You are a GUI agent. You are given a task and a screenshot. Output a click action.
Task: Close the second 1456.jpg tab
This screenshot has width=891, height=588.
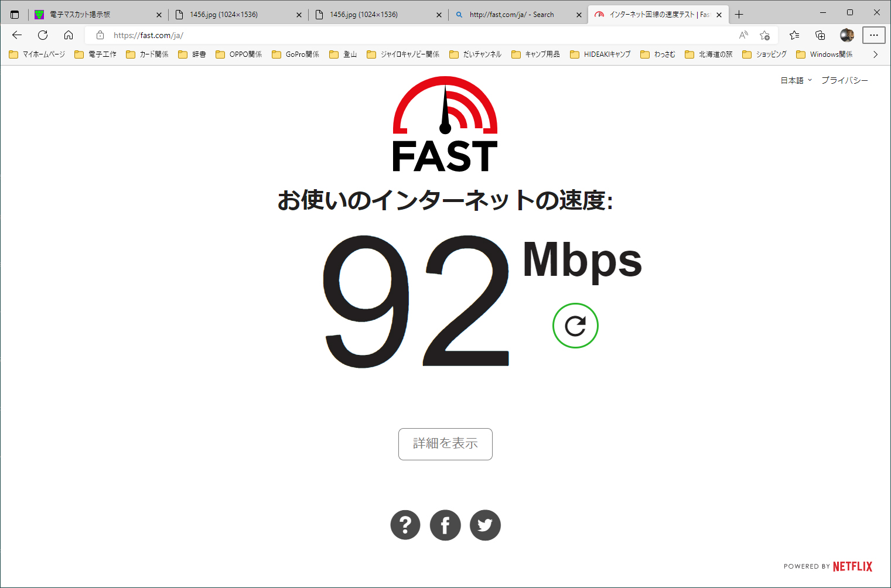pyautogui.click(x=439, y=15)
